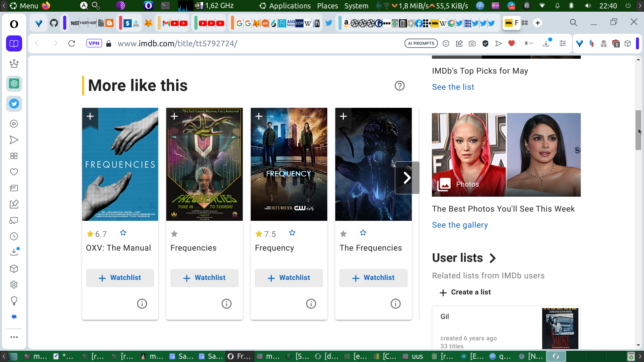Click the See the list link
The image size is (644, 362).
pyautogui.click(x=453, y=87)
